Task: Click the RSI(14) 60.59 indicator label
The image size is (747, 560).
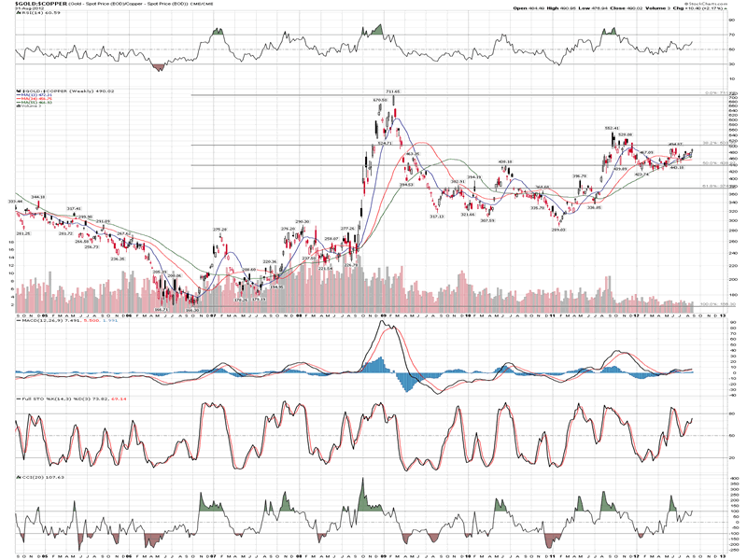Action: coord(38,12)
